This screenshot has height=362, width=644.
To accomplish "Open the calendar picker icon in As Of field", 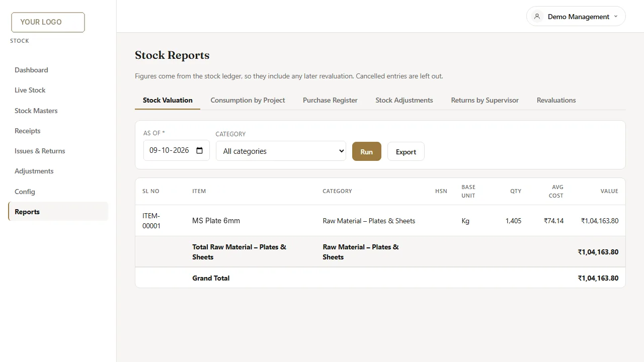I will 199,150.
